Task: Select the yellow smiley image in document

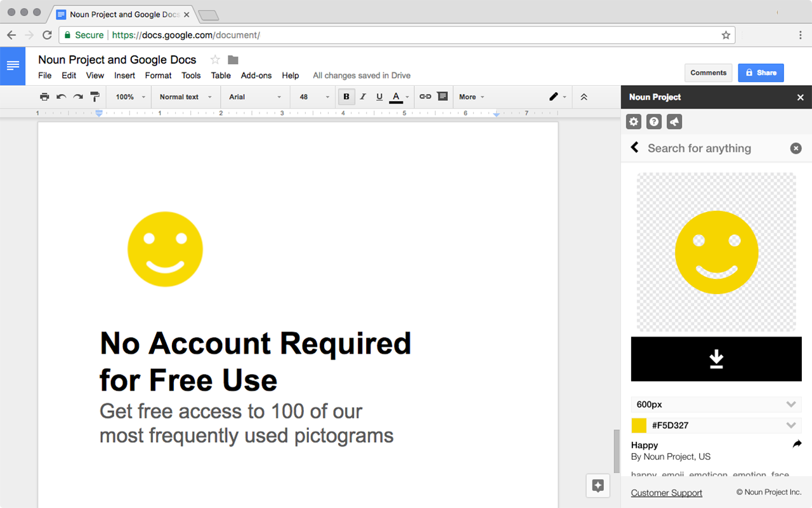Action: point(165,249)
